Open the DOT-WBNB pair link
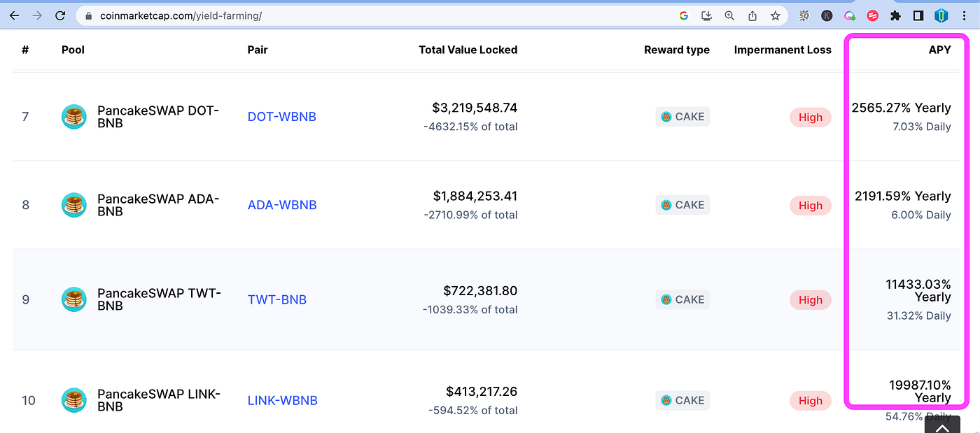This screenshot has width=980, height=433. point(282,117)
